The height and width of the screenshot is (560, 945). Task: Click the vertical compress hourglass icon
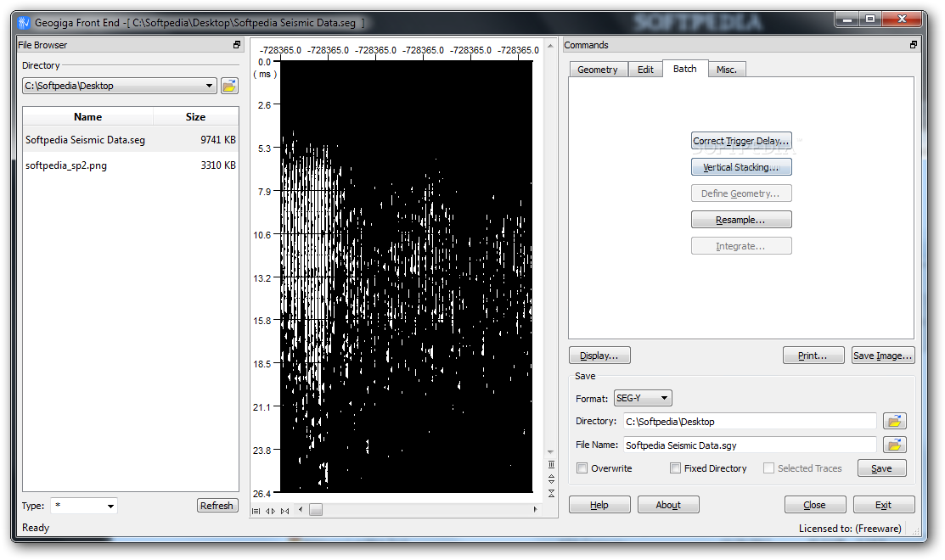coord(551,493)
